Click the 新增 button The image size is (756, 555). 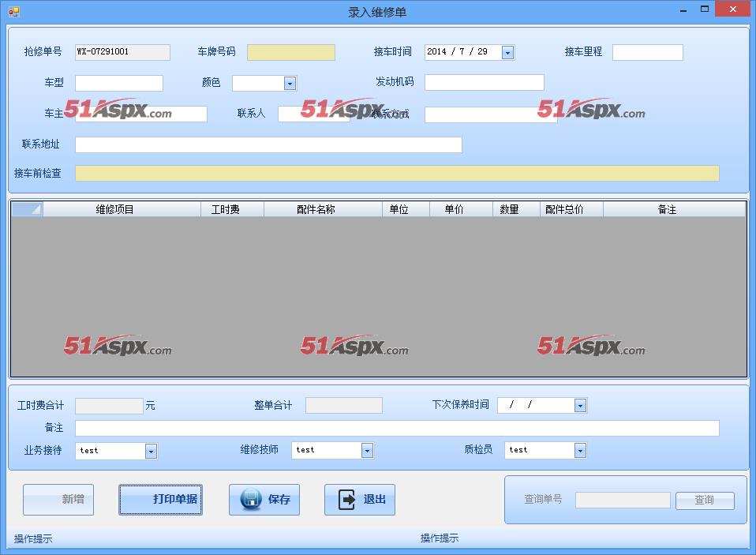click(58, 500)
